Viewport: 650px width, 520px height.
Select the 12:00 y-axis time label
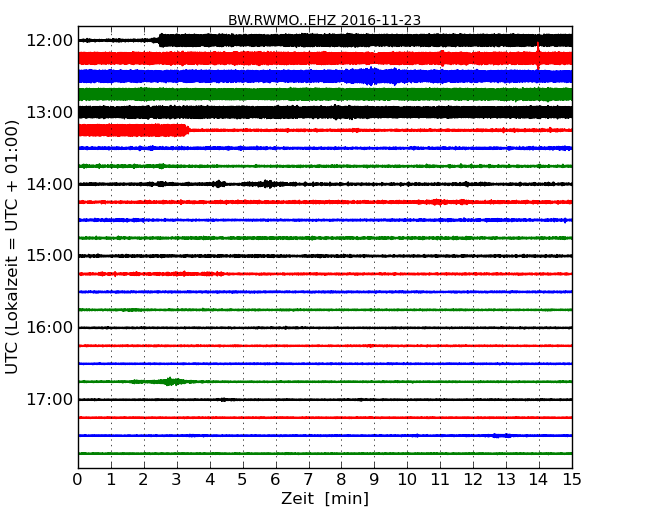(x=49, y=41)
